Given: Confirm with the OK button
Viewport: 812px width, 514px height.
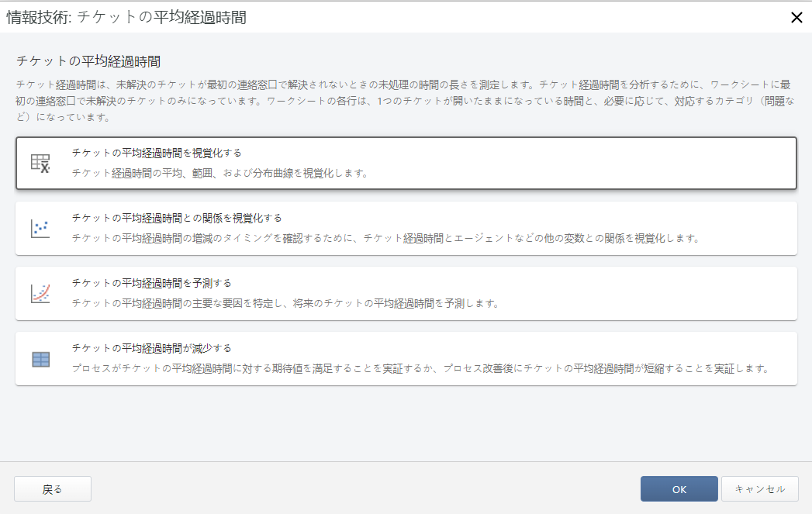Looking at the screenshot, I should (679, 489).
